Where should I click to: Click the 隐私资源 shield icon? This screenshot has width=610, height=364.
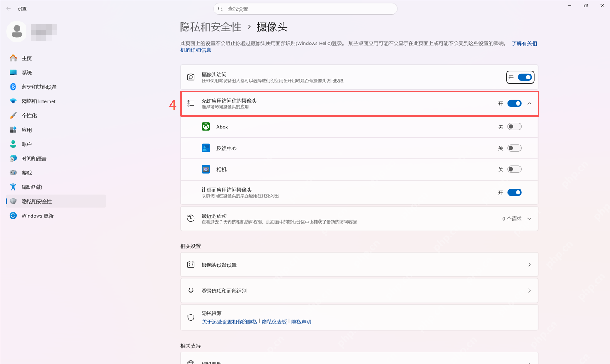click(x=191, y=317)
